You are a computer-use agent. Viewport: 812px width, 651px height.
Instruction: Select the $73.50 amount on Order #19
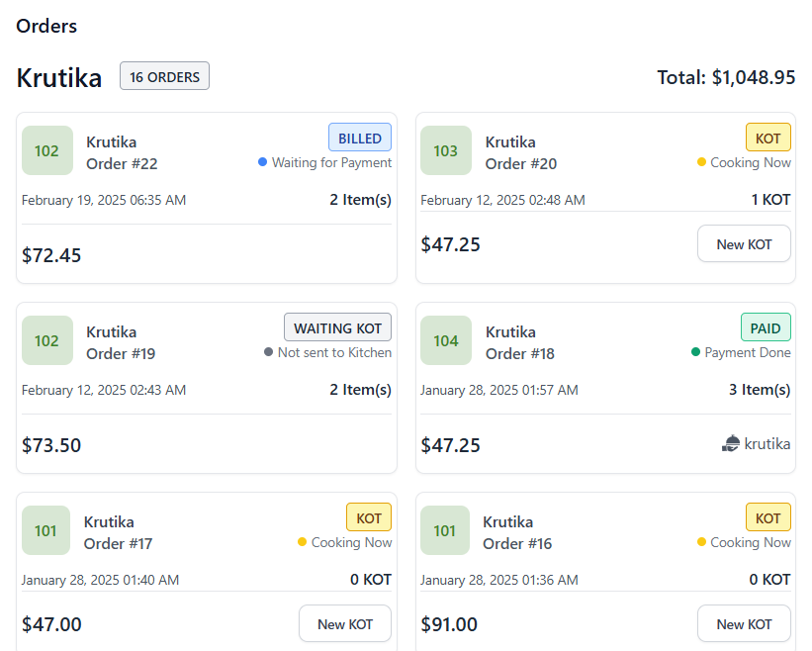tap(51, 445)
